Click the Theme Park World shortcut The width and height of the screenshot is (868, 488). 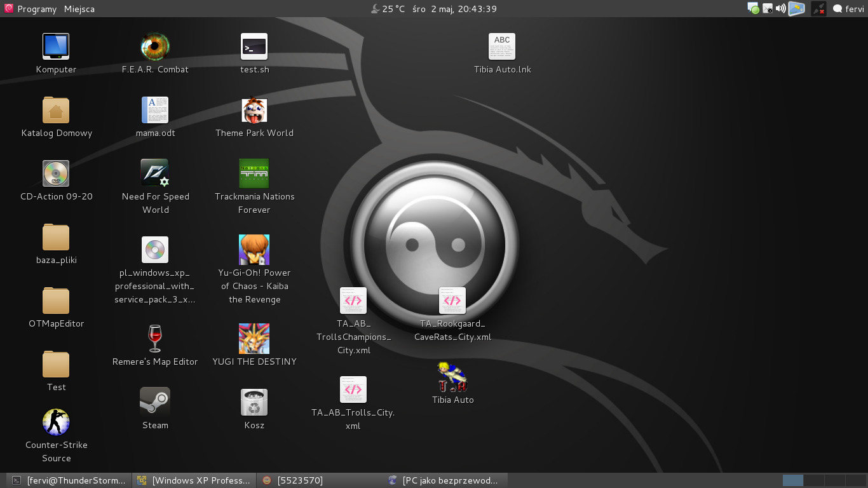pyautogui.click(x=254, y=110)
